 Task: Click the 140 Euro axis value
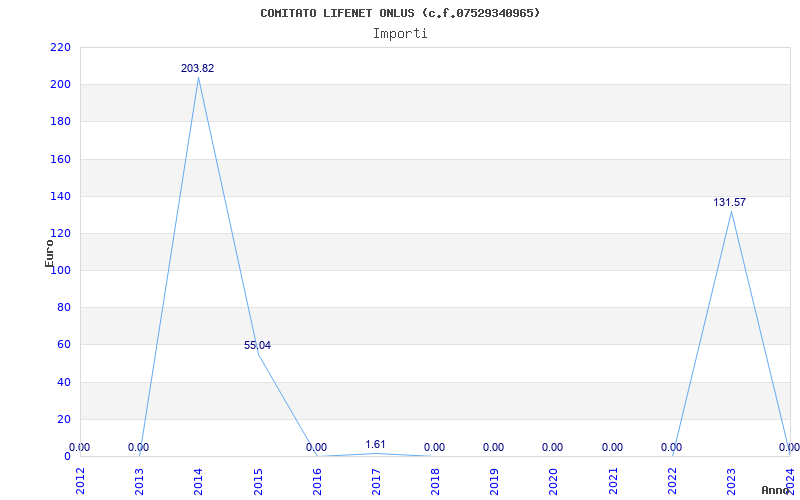[x=60, y=196]
